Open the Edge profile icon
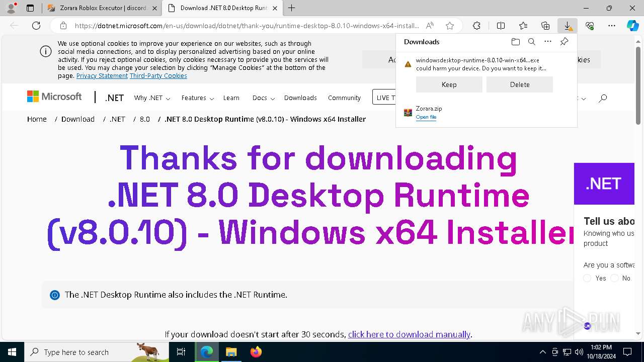The height and width of the screenshot is (362, 644). click(11, 8)
